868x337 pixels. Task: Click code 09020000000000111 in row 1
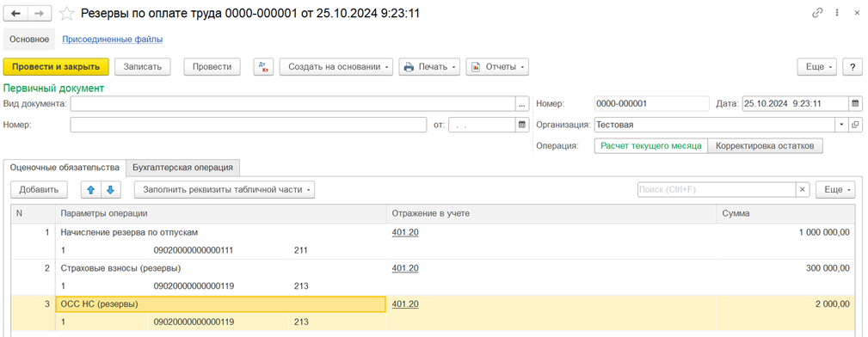(194, 250)
